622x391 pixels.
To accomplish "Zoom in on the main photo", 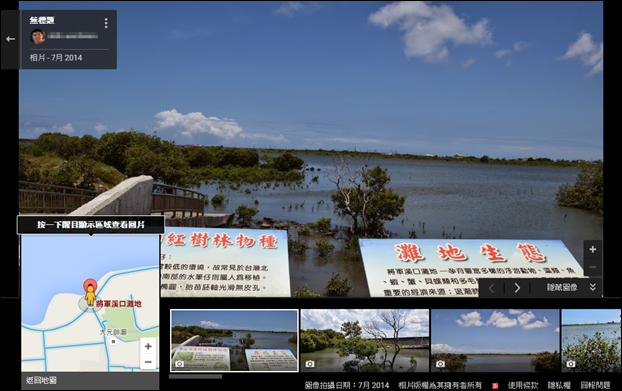I will (592, 249).
